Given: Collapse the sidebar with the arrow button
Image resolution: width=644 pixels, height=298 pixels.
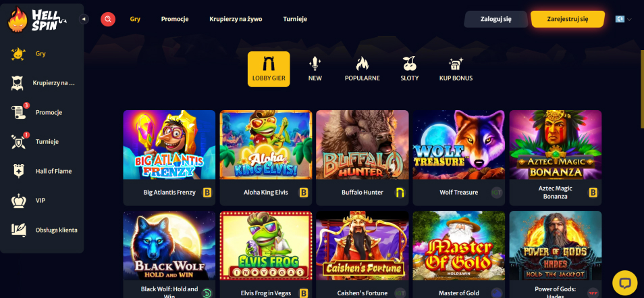Looking at the screenshot, I should pyautogui.click(x=84, y=19).
